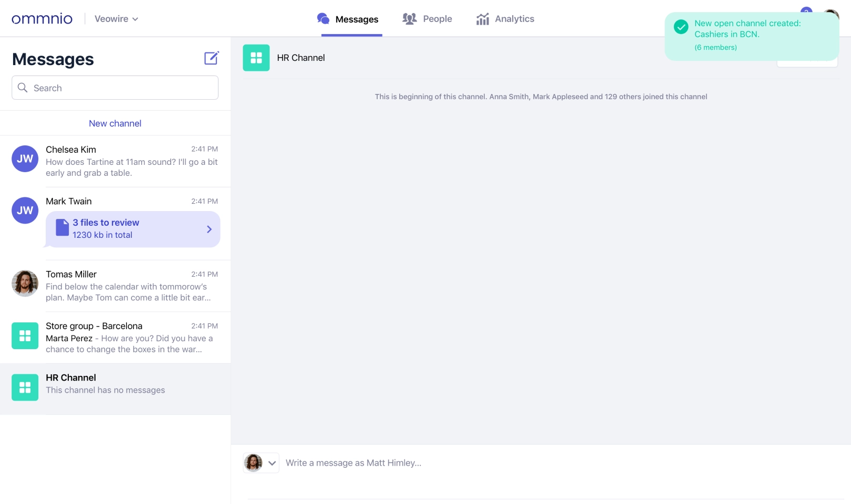Viewport: 851px width, 504px height.
Task: Click the ommnio logo
Action: pyautogui.click(x=42, y=19)
